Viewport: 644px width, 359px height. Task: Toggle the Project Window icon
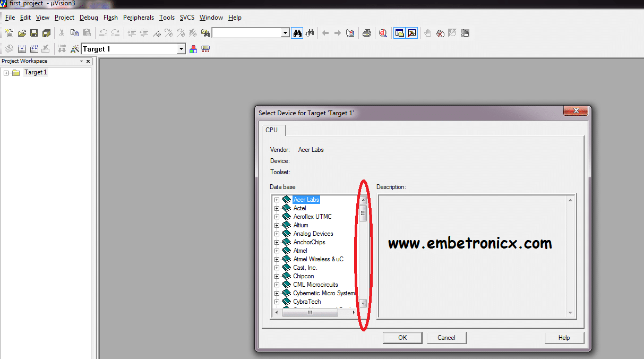399,33
